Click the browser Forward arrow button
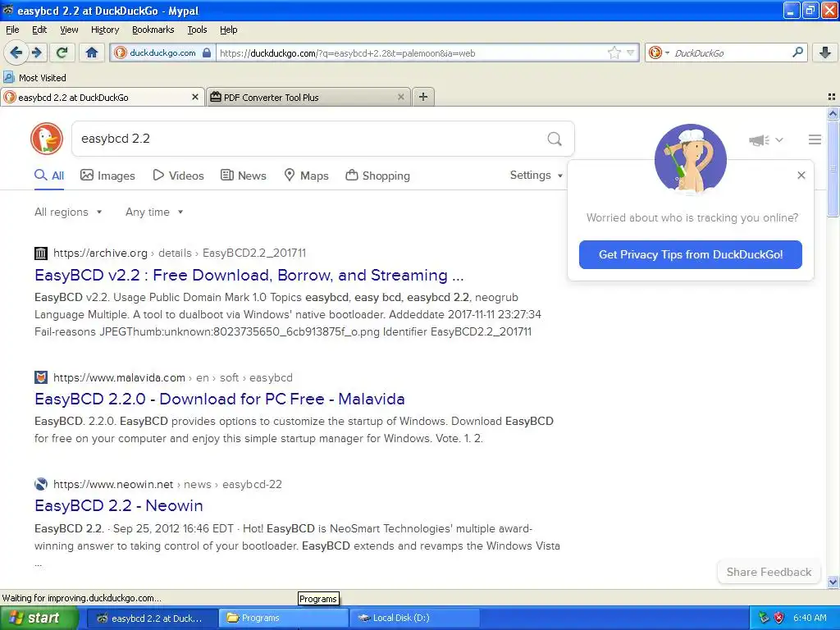Screen dimensions: 840x630 click(x=36, y=52)
